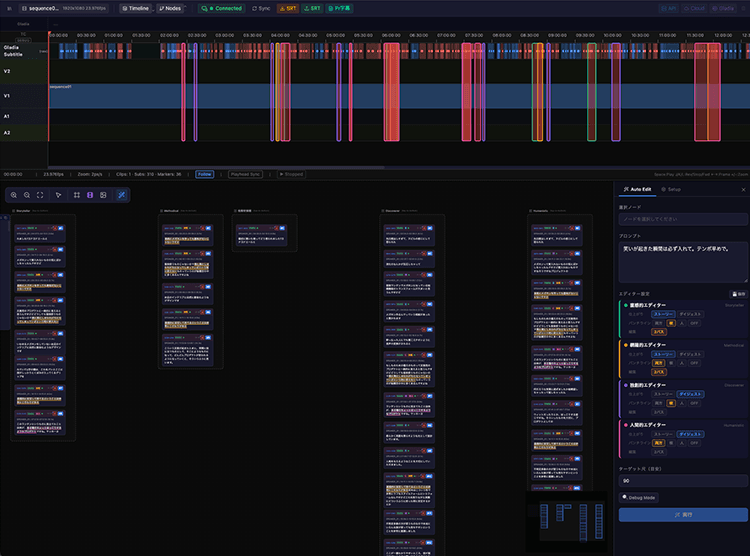Viewport: 750px width, 556px height.
Task: Click the zoom in magnifier icon
Action: click(14, 195)
